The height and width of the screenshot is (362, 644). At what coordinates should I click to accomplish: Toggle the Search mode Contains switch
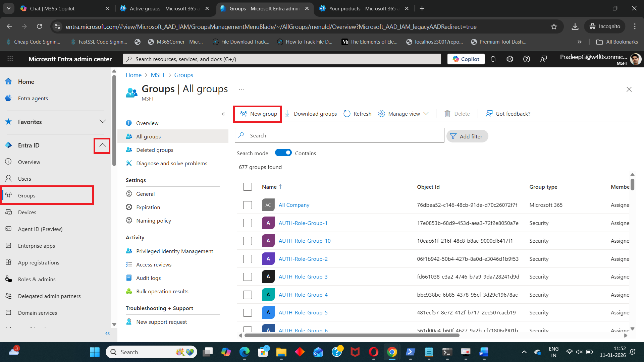click(283, 153)
